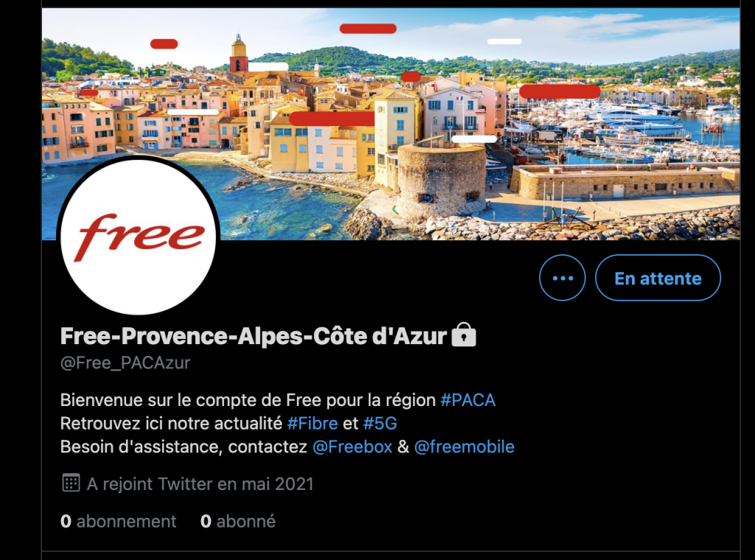Open the Free logo profile picture
Image resolution: width=755 pixels, height=560 pixels.
pos(139,237)
